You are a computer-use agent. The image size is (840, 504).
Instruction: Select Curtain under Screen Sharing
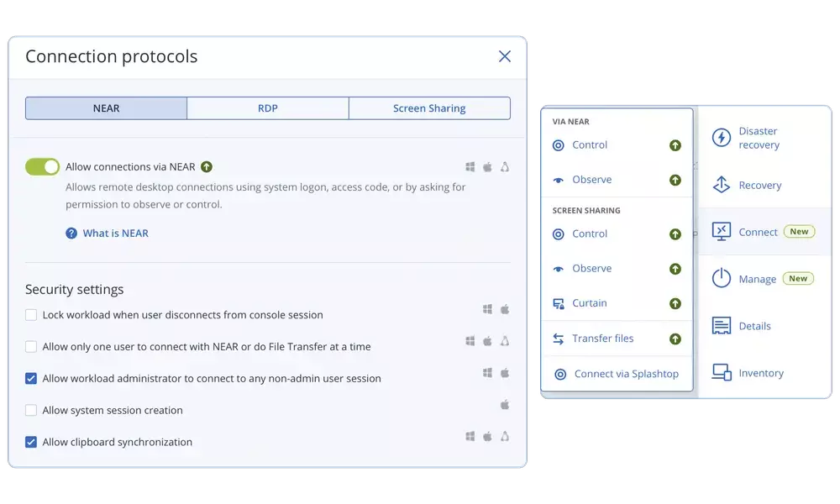point(589,303)
